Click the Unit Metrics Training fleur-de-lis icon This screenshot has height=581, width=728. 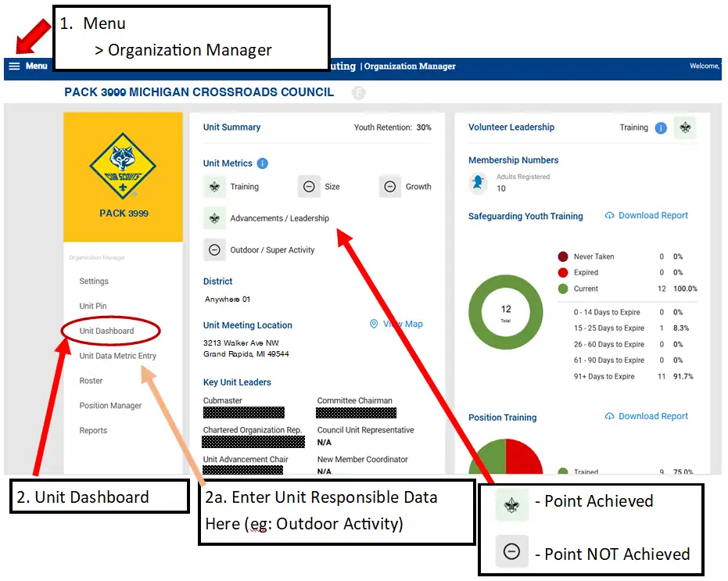(x=214, y=187)
